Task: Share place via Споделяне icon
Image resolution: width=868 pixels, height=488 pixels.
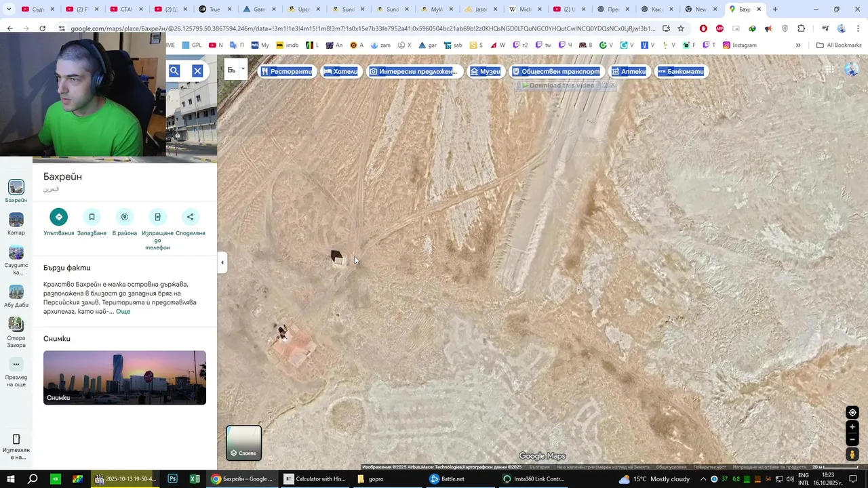Action: click(x=191, y=217)
